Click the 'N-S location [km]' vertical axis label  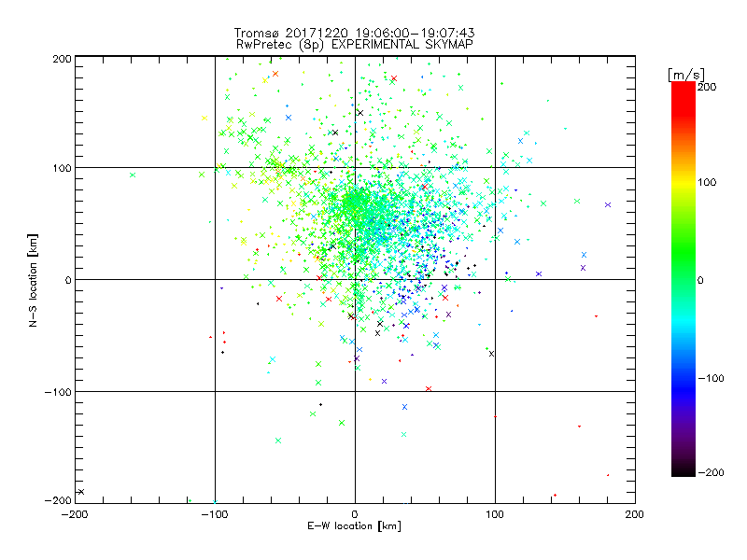coord(33,280)
